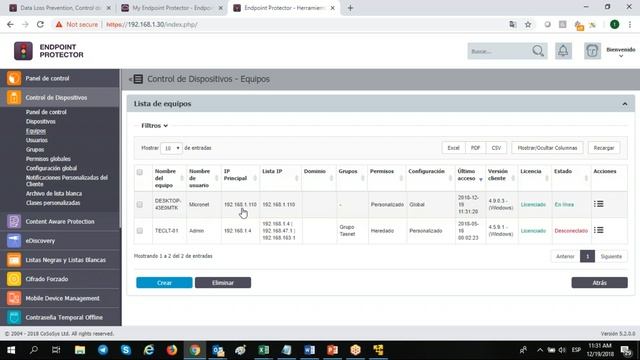The width and height of the screenshot is (640, 360).
Task: Reload the browser page
Action: pyautogui.click(x=40, y=24)
